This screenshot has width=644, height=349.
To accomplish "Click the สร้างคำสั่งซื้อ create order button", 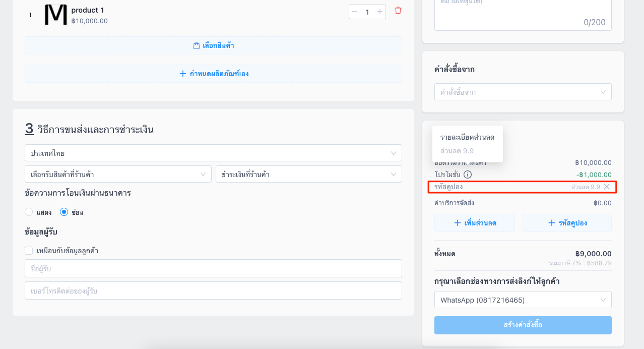I will (523, 325).
